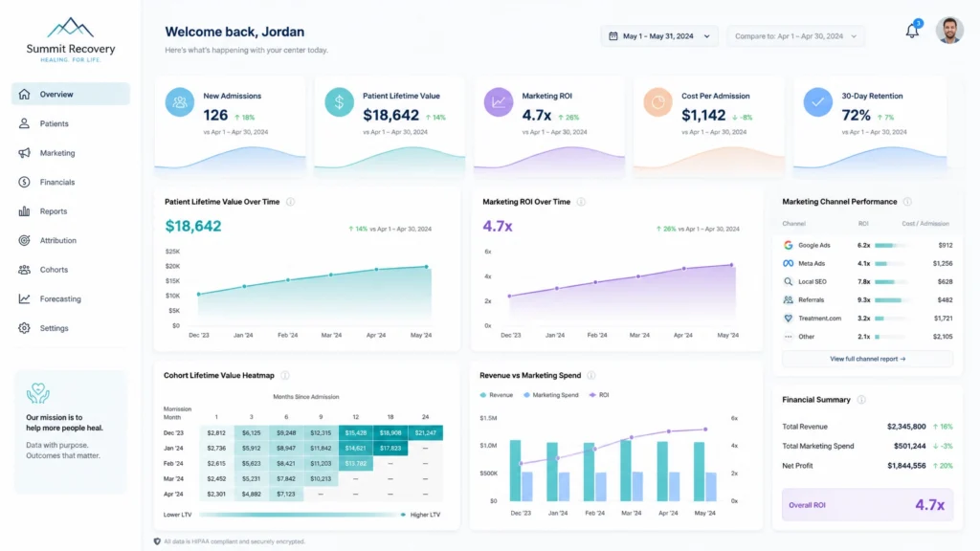980x551 pixels.
Task: Click the HIPAA shield icon in footer
Action: [157, 541]
